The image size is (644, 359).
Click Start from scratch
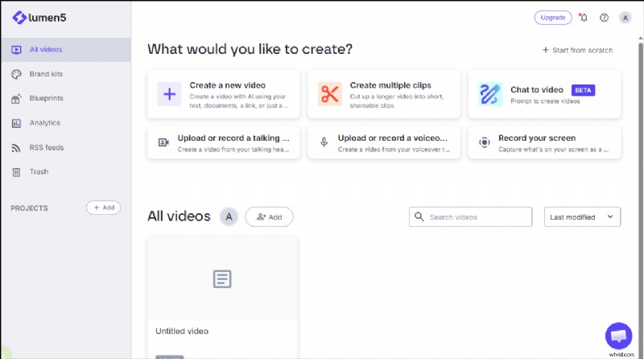click(577, 50)
